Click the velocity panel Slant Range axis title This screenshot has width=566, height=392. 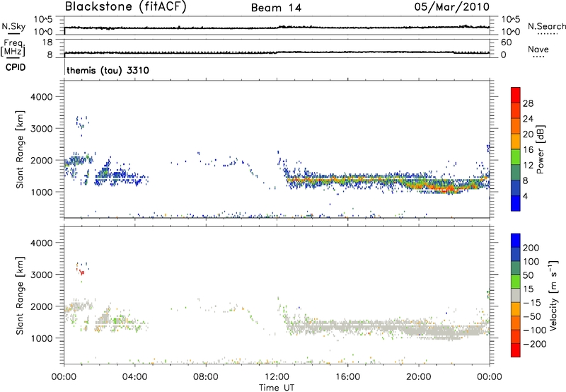tap(20, 296)
